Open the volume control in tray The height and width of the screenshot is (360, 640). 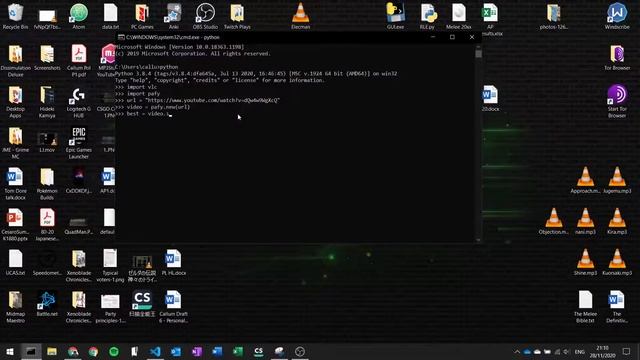click(x=567, y=351)
